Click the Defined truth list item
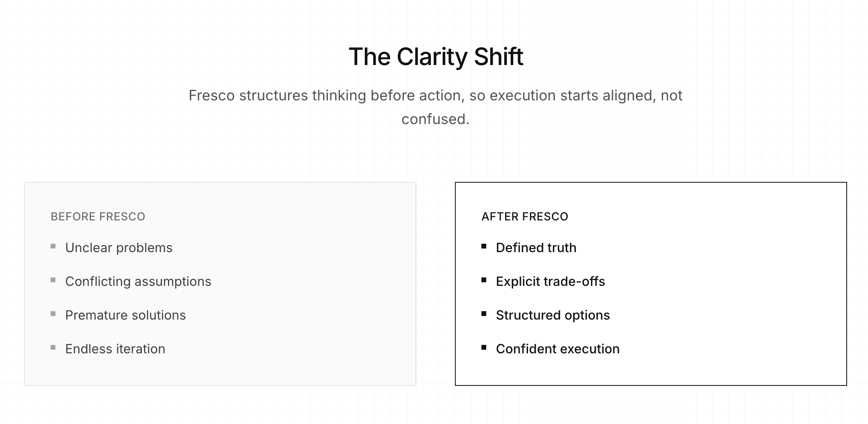The height and width of the screenshot is (424, 868). [536, 248]
